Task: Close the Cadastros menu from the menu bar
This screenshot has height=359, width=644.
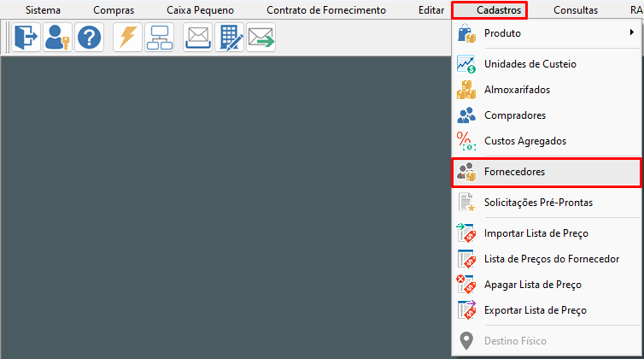Action: coord(489,10)
